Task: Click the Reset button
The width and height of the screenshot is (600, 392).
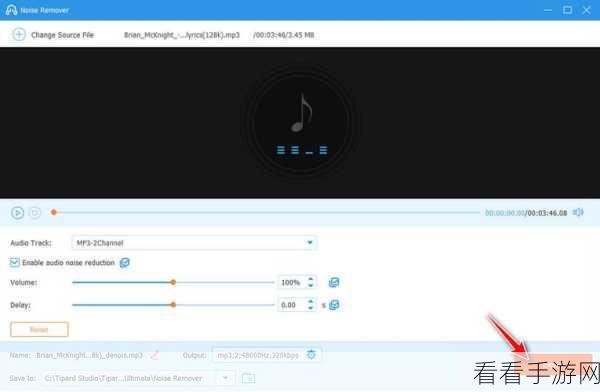Action: click(x=39, y=329)
